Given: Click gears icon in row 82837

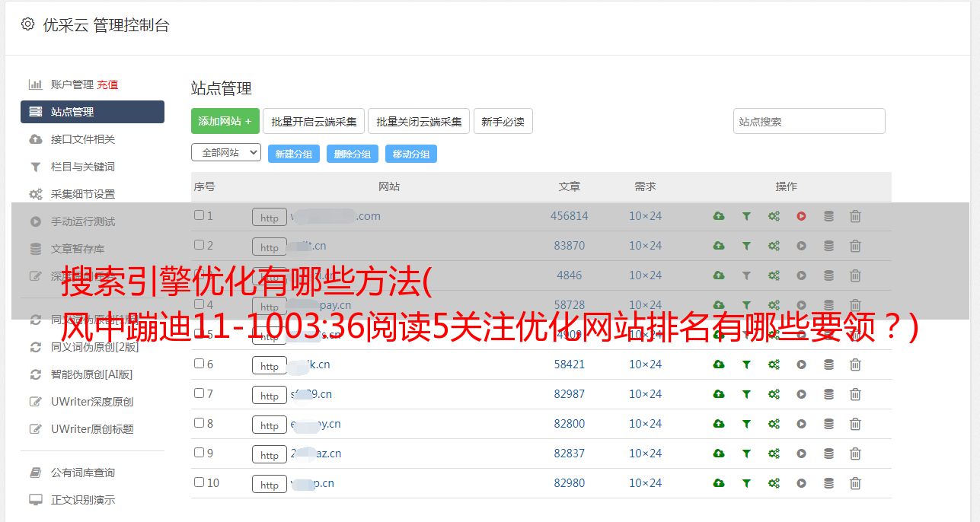Looking at the screenshot, I should 774,454.
